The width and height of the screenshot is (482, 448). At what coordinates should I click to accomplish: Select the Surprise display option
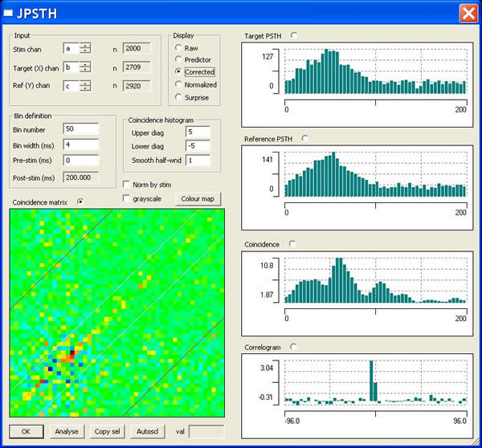[178, 97]
